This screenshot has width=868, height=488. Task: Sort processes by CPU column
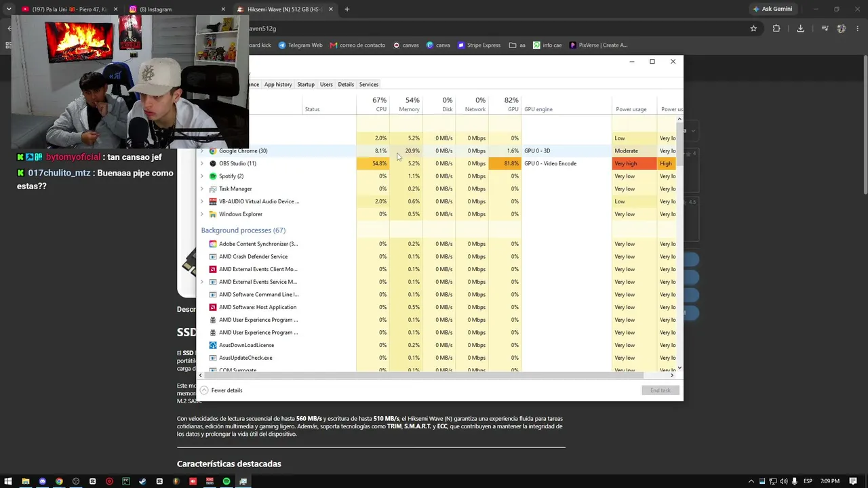(373, 104)
